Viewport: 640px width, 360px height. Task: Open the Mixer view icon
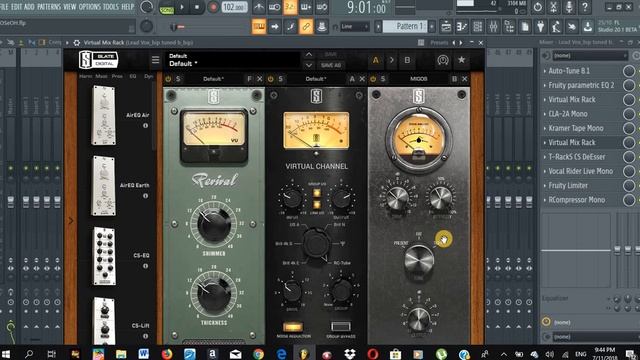pos(493,27)
